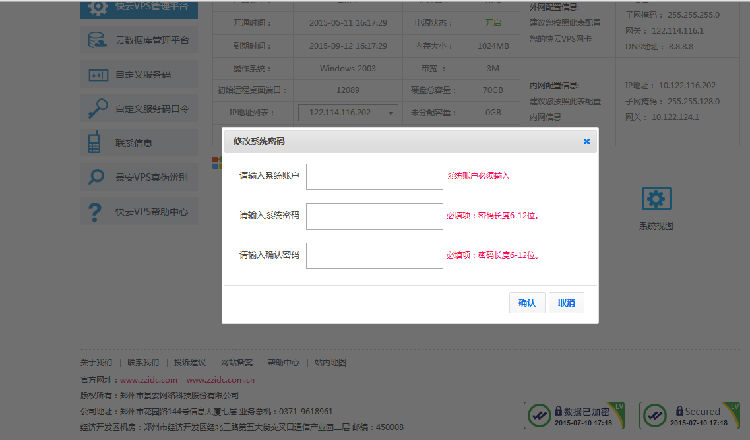Click the custom service code icon
This screenshot has width=750, height=440.
(96, 75)
